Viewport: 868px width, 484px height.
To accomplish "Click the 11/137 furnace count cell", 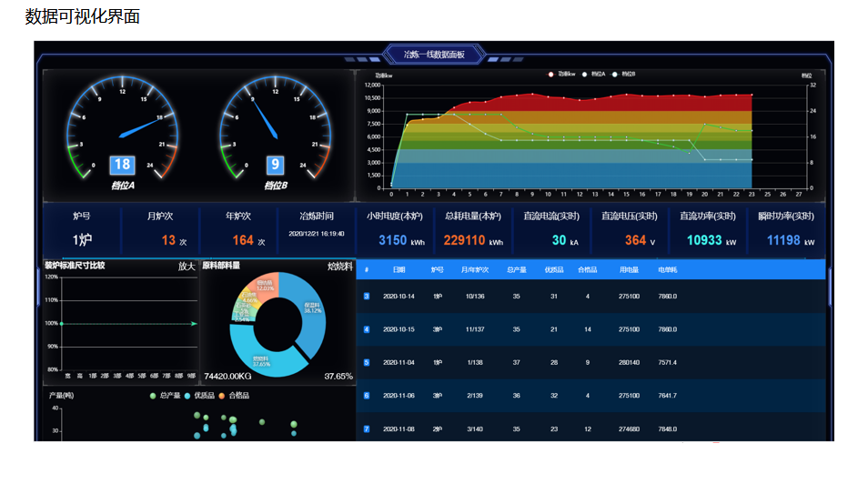I will click(475, 329).
